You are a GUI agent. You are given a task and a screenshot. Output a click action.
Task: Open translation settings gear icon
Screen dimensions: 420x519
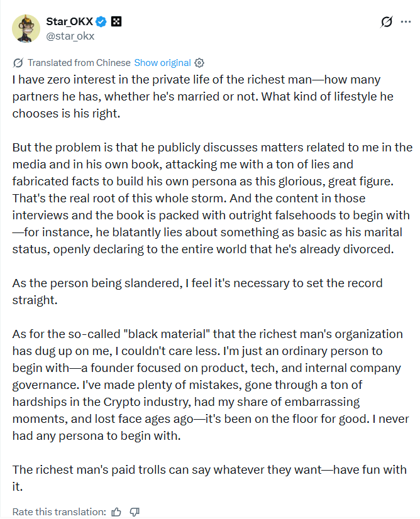point(199,63)
